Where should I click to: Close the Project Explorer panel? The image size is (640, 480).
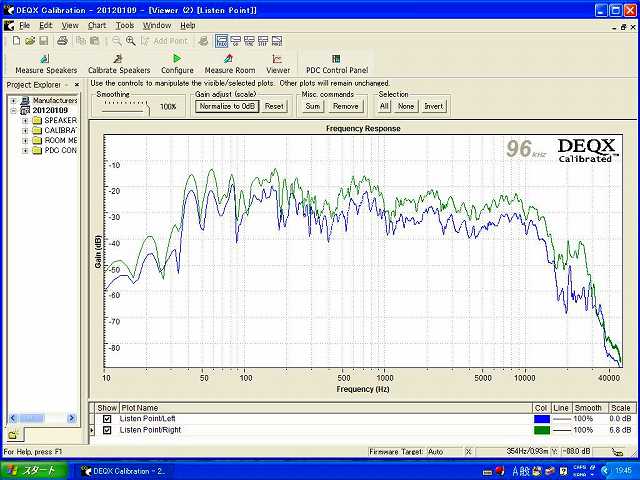(76, 85)
